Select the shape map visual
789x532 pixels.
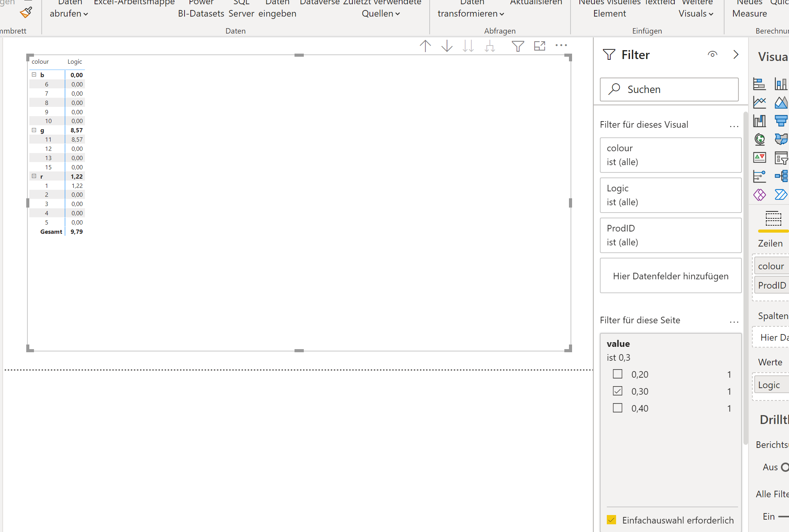(x=781, y=139)
